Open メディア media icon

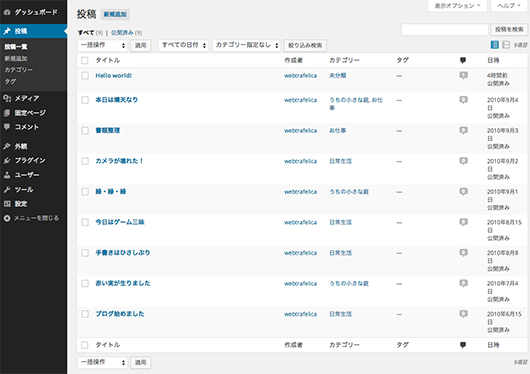click(x=7, y=98)
